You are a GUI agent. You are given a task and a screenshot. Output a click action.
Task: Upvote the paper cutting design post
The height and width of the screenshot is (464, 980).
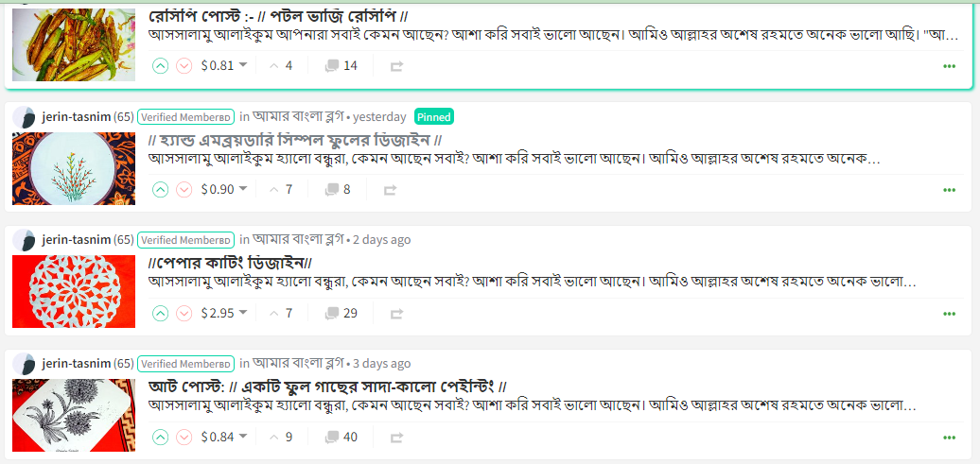point(161,313)
